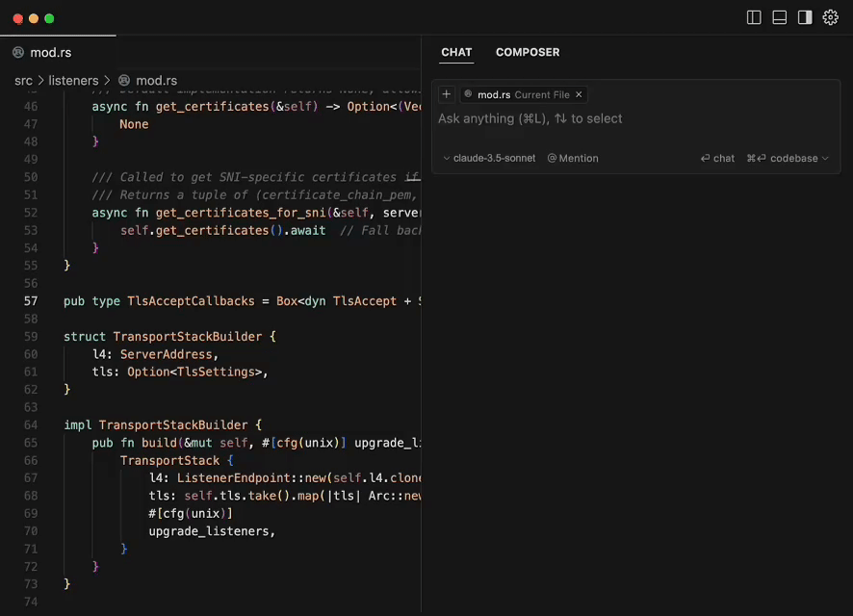The width and height of the screenshot is (853, 616).
Task: Toggle the Chat panel tab selection
Action: (456, 52)
